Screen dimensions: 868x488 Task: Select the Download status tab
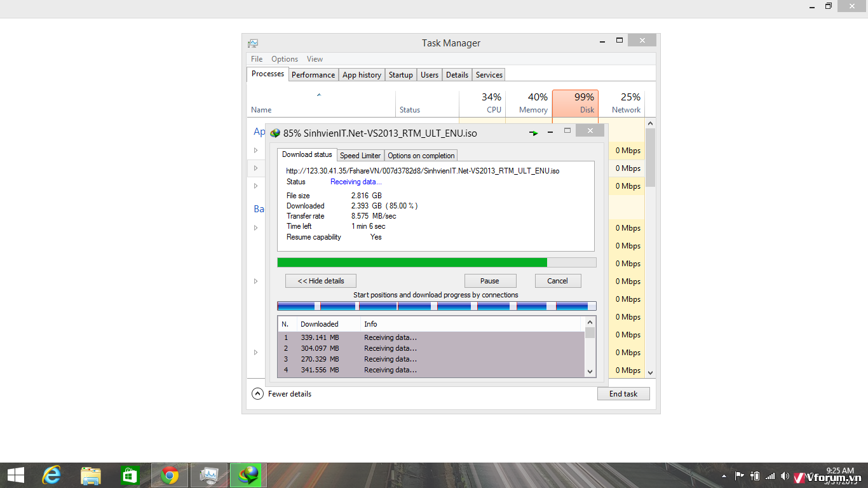(x=307, y=154)
